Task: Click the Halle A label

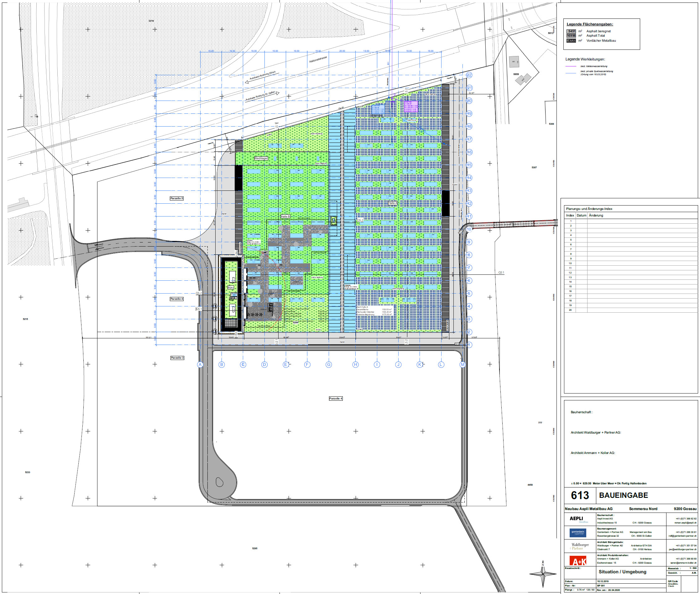Action: pos(393,203)
